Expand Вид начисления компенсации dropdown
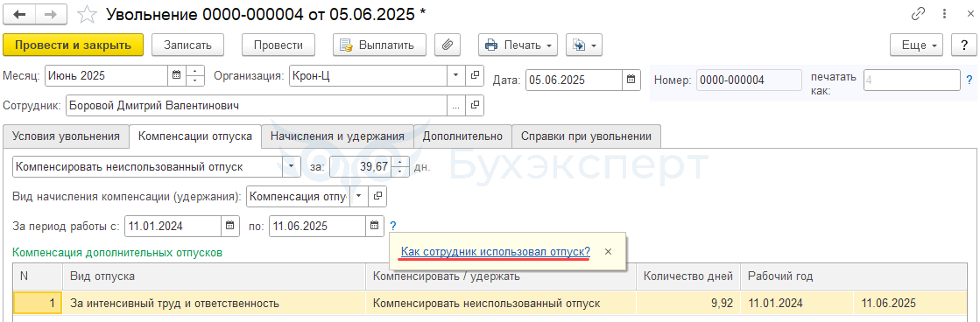The width and height of the screenshot is (980, 322). click(359, 196)
